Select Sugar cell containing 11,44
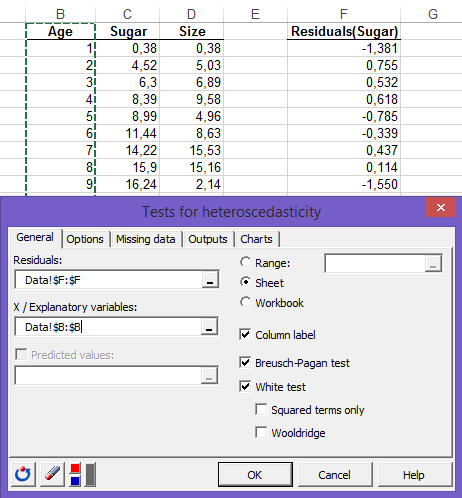Screen dimensions: 462x498 click(x=127, y=133)
